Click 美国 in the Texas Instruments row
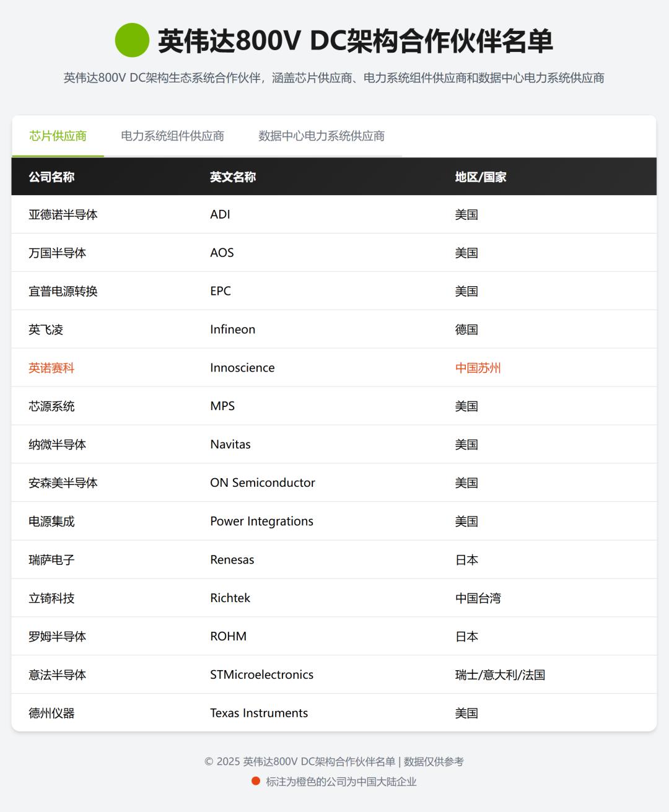The image size is (669, 812). (466, 714)
